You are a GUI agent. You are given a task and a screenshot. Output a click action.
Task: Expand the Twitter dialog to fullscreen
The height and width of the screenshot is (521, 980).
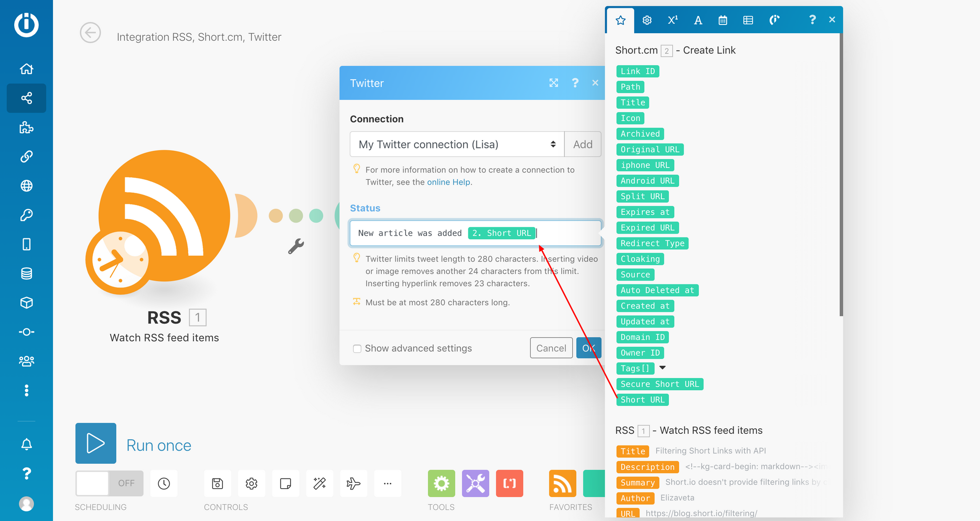tap(554, 83)
